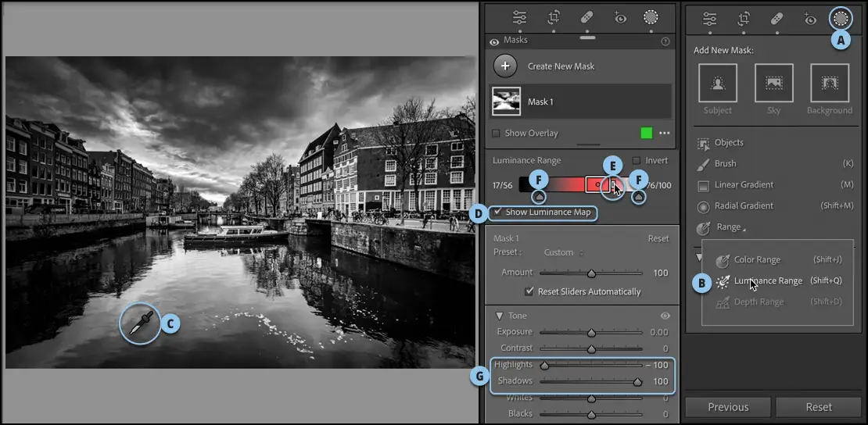This screenshot has height=425, width=868.
Task: Select the Subject mask icon
Action: point(717,84)
